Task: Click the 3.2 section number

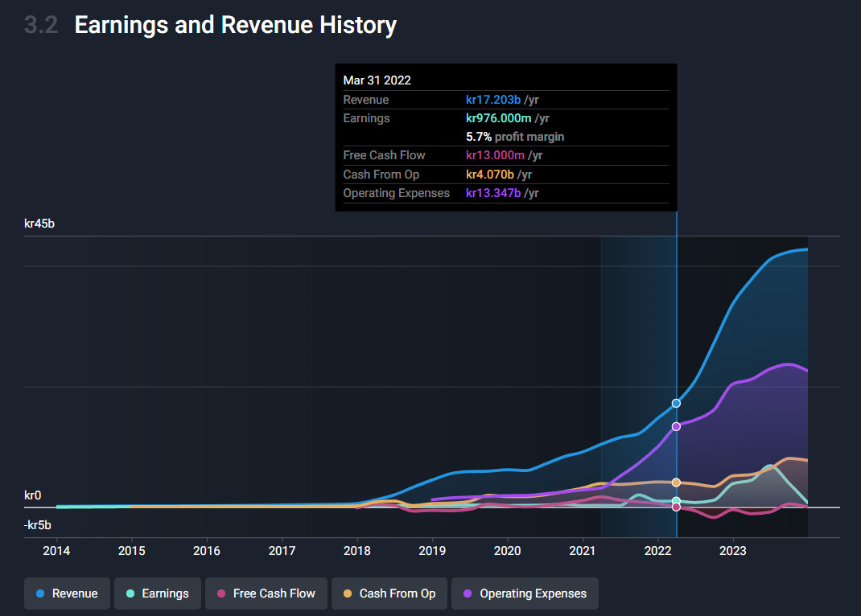Action: pos(41,25)
